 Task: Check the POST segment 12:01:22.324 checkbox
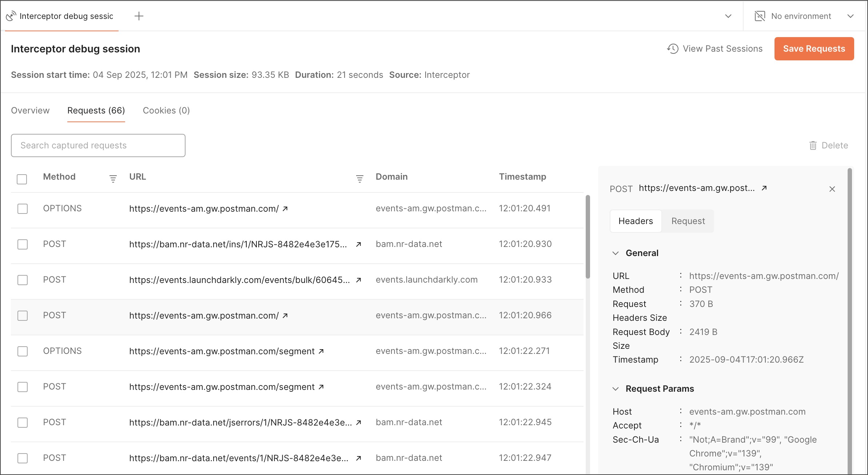pyautogui.click(x=23, y=387)
